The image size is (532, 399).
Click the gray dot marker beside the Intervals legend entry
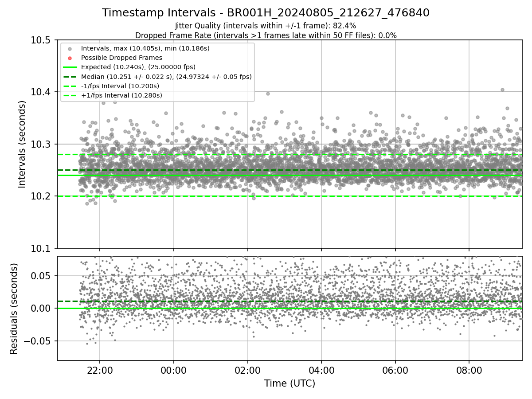70,48
